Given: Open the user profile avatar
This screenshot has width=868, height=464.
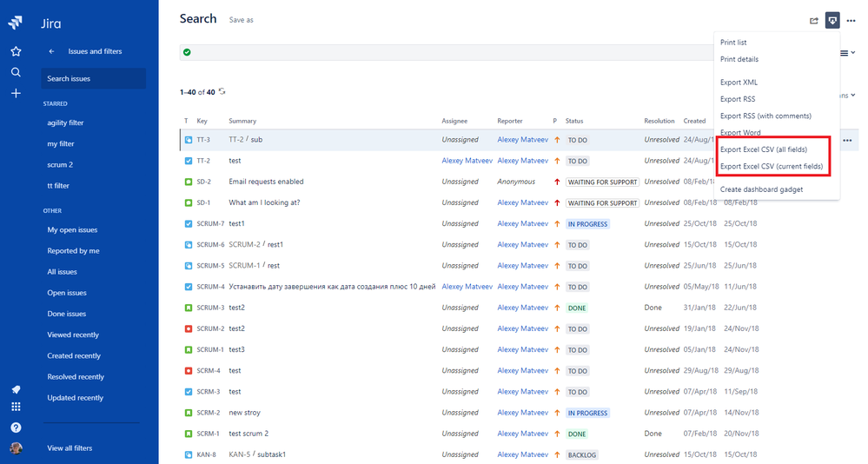Looking at the screenshot, I should coord(16,448).
